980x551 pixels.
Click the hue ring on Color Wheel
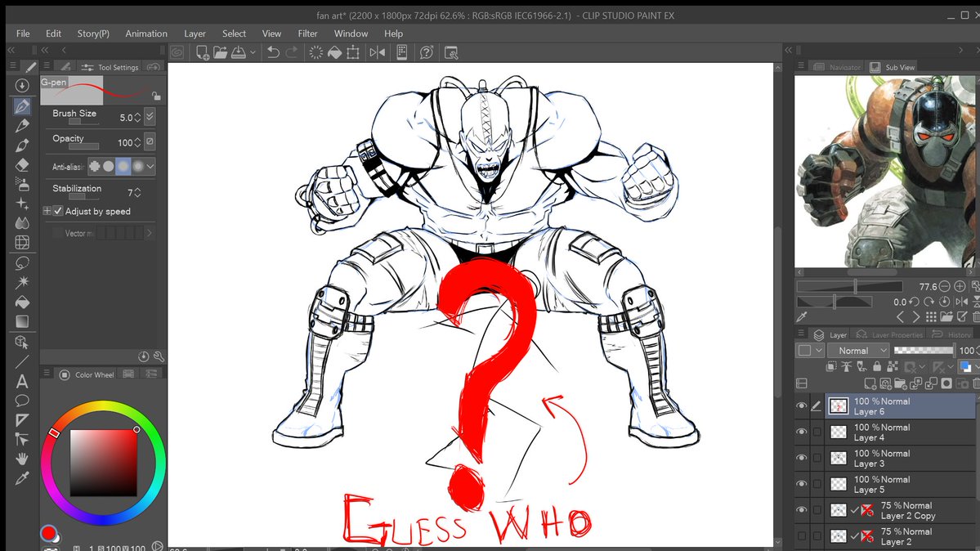[103, 406]
